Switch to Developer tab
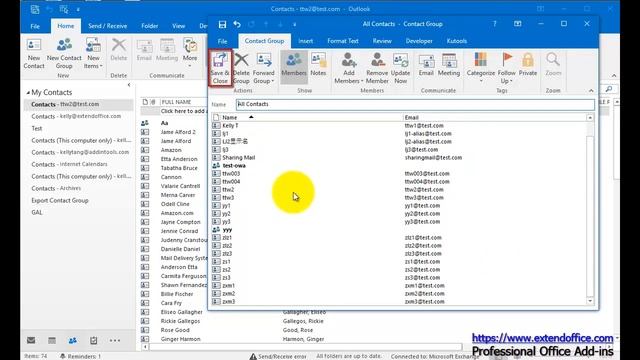This screenshot has width=640, height=360. 419,41
